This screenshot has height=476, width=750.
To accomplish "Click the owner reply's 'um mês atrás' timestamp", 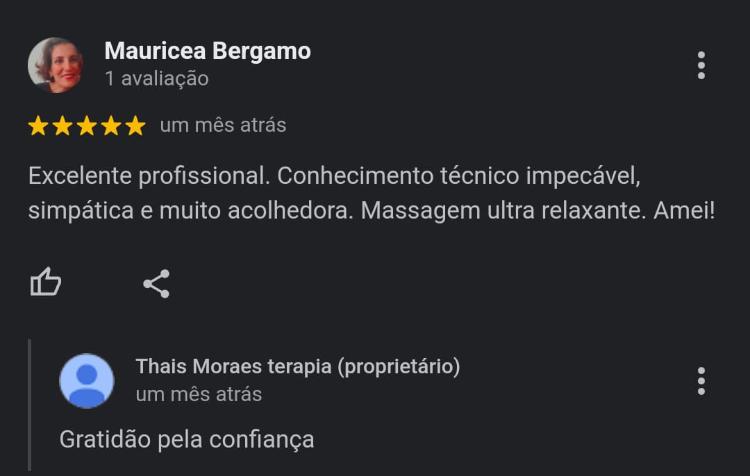I will click(199, 395).
